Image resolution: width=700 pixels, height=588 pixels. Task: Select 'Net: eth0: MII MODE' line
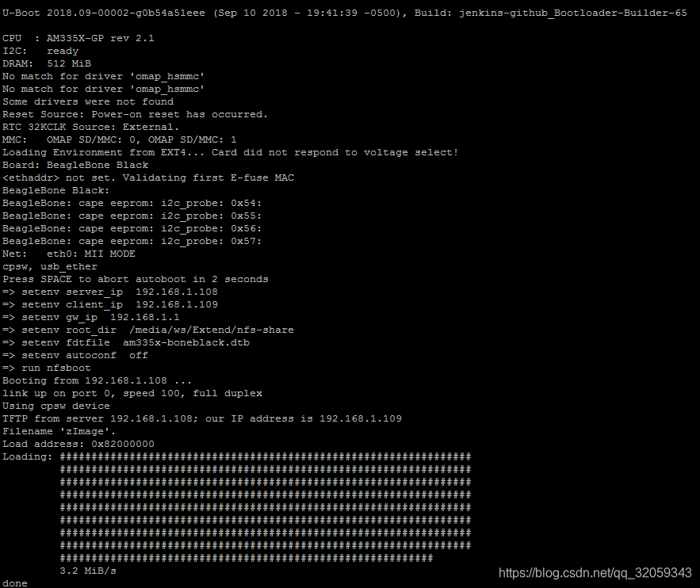[68, 254]
